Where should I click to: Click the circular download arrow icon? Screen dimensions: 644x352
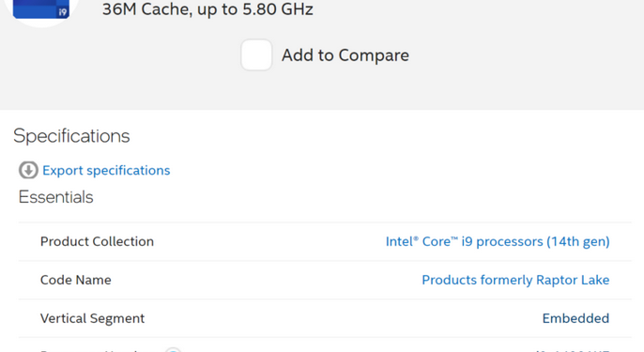tap(28, 170)
